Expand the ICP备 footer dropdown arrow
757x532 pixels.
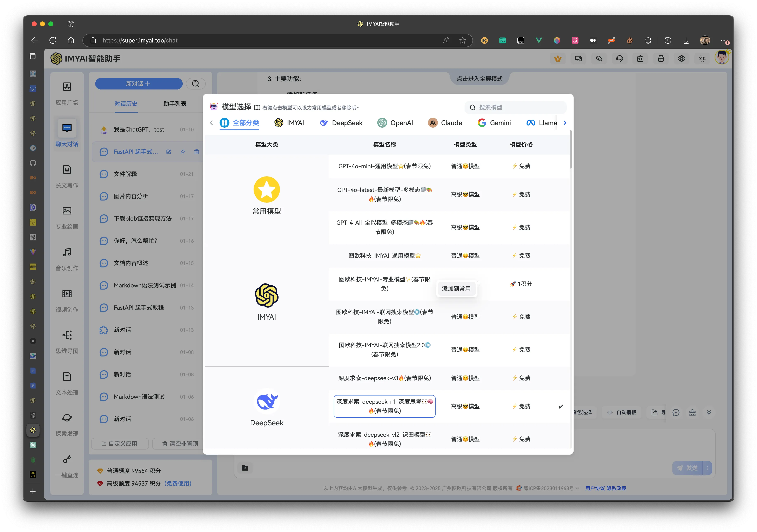click(x=578, y=488)
